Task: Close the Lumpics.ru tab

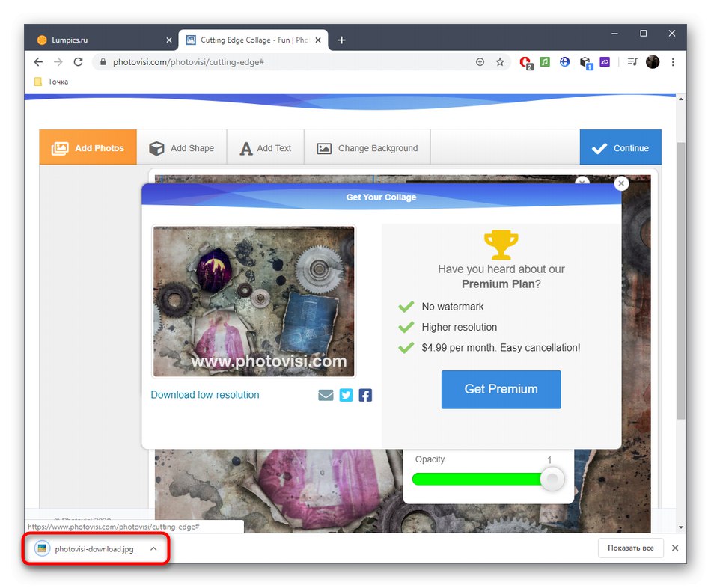Action: [x=169, y=40]
